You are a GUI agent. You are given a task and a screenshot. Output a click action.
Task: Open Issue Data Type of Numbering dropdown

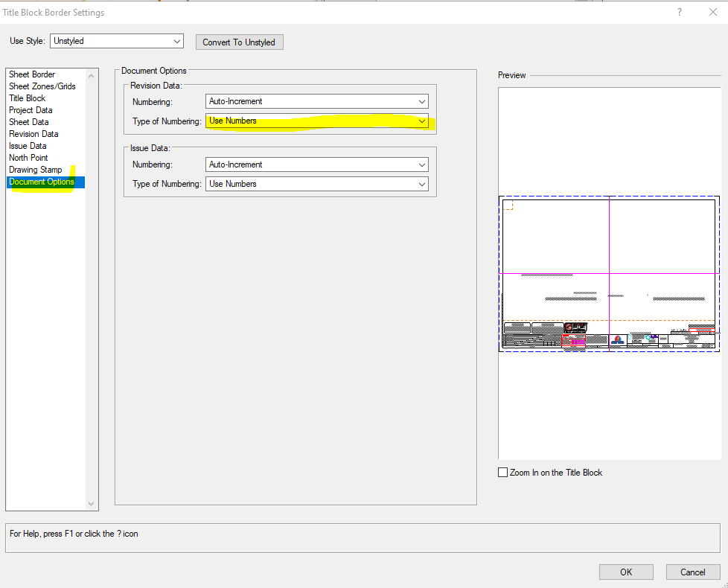point(422,183)
